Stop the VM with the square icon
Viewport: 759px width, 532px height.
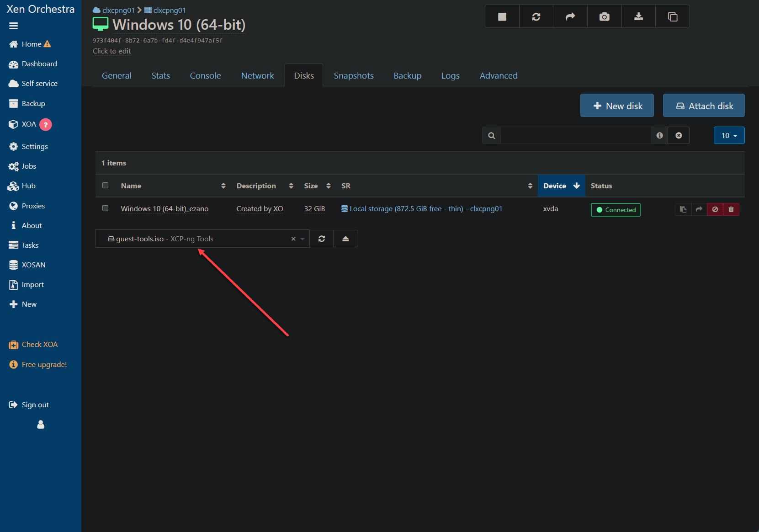point(502,17)
